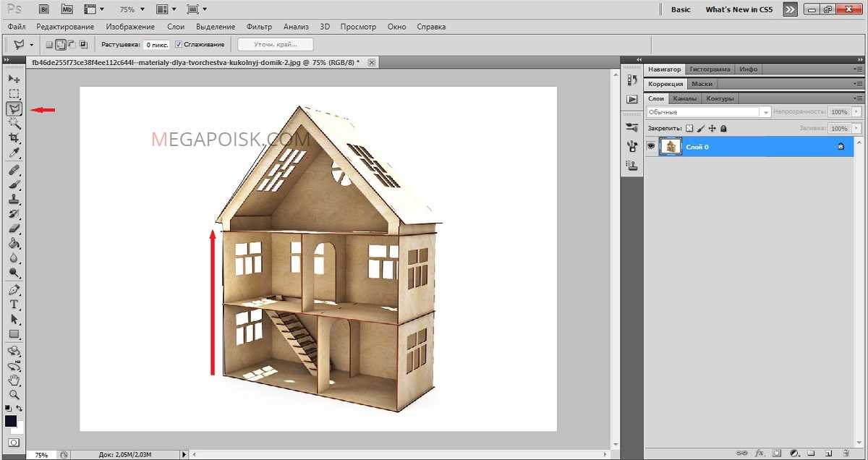
Task: Click the foreground color swatch
Action: click(11, 421)
